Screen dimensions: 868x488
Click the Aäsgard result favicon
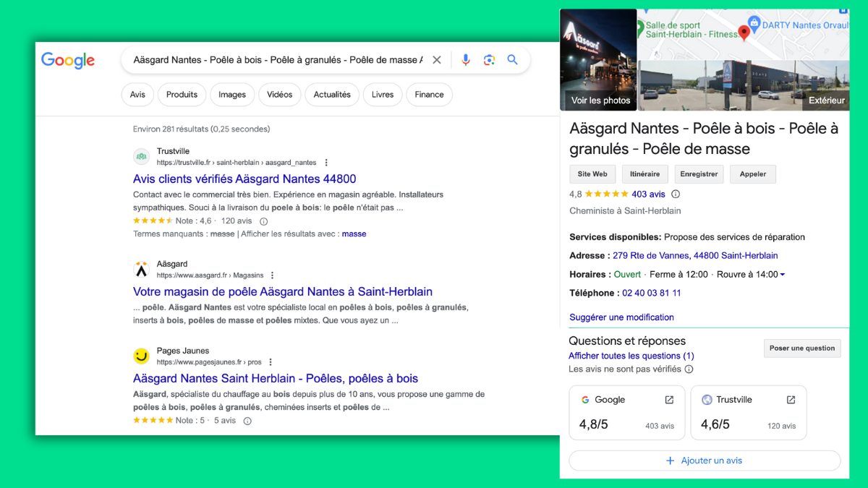(x=141, y=269)
